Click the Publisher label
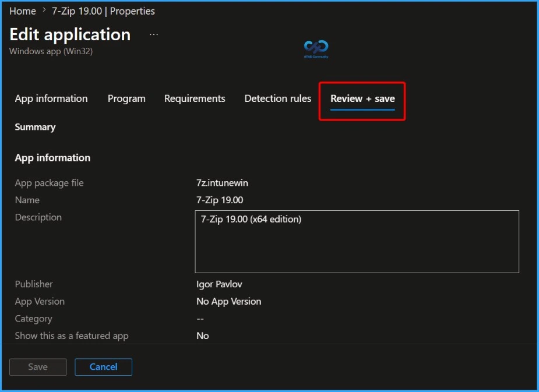The image size is (539, 392). (x=34, y=284)
